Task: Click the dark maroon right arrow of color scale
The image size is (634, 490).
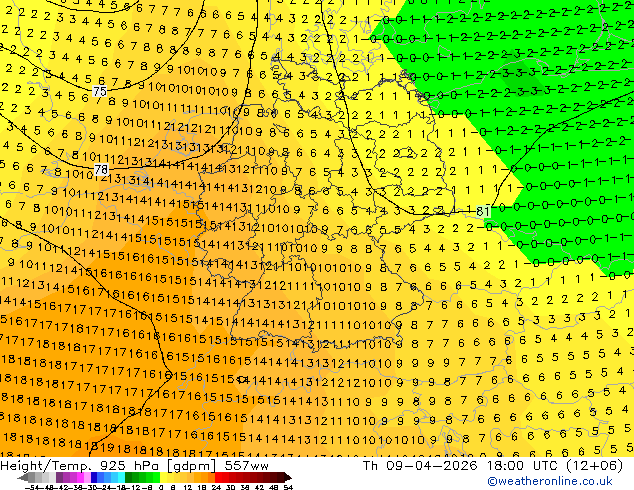Action: (x=287, y=477)
